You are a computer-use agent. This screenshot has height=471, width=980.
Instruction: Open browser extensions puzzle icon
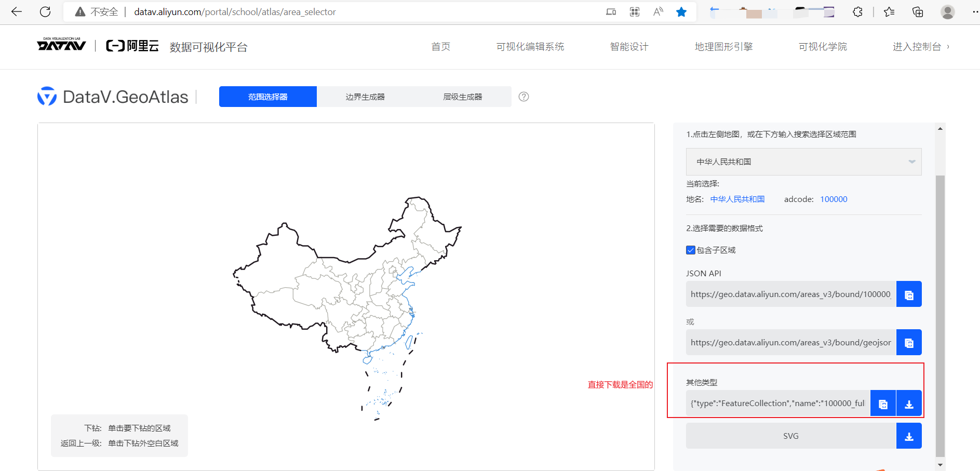coord(857,12)
